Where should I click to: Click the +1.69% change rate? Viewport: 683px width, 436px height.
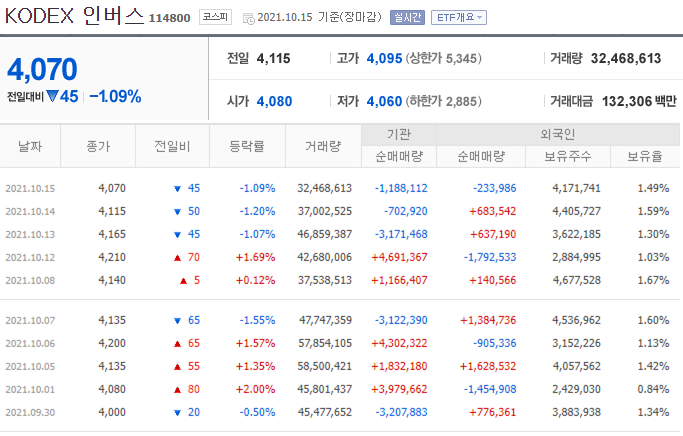pos(255,257)
